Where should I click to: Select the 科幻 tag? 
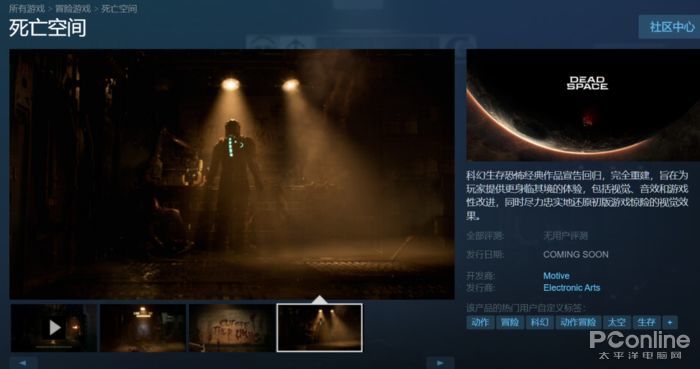[540, 322]
